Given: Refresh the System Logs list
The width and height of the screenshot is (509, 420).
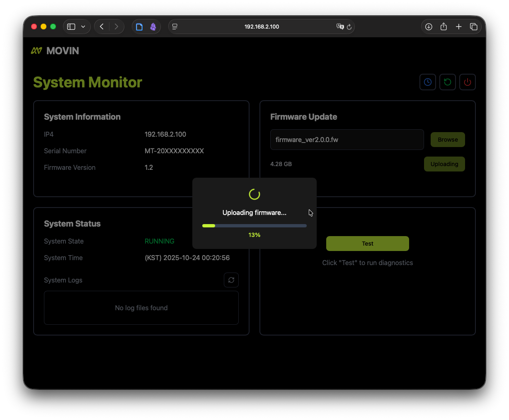Looking at the screenshot, I should pos(231,280).
